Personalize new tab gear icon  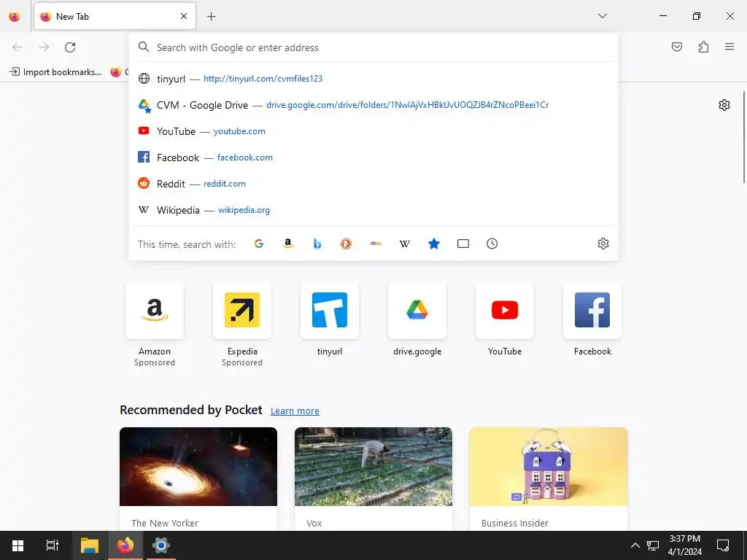coord(724,105)
